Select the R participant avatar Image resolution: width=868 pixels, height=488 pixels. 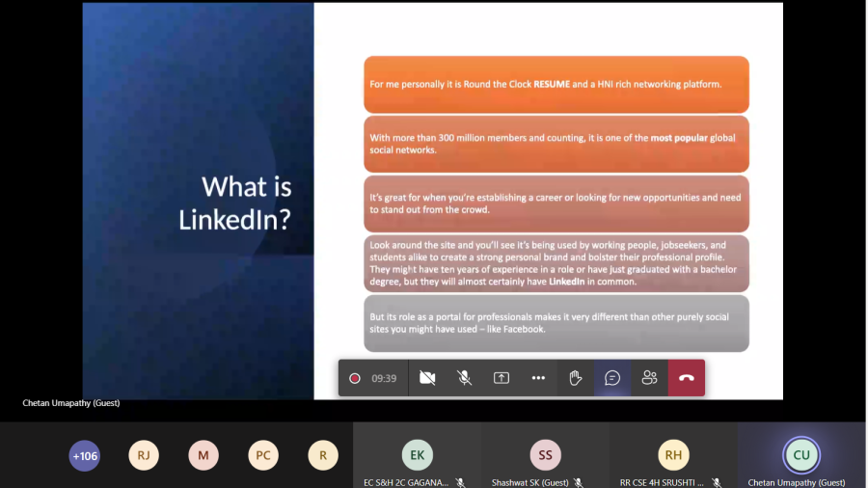[x=323, y=455]
